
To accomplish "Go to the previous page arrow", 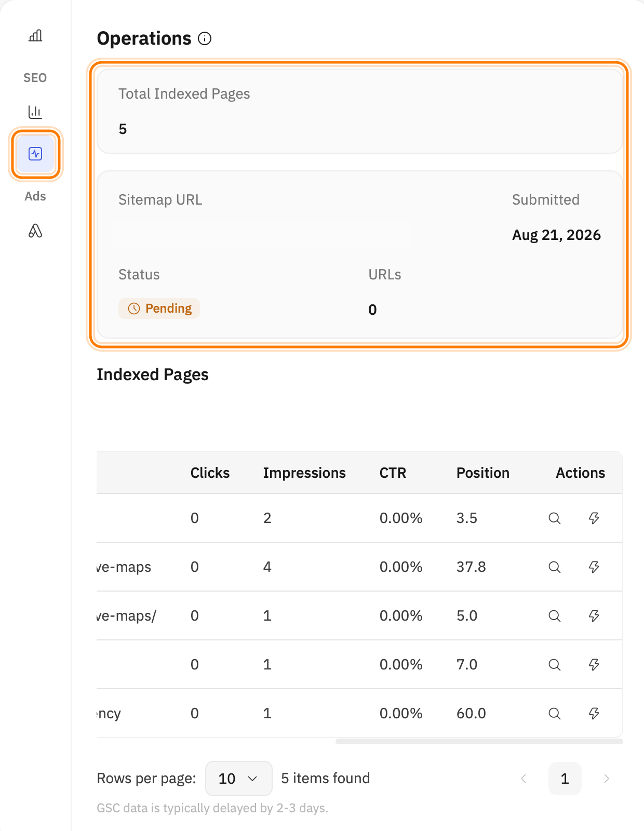I will tap(524, 779).
